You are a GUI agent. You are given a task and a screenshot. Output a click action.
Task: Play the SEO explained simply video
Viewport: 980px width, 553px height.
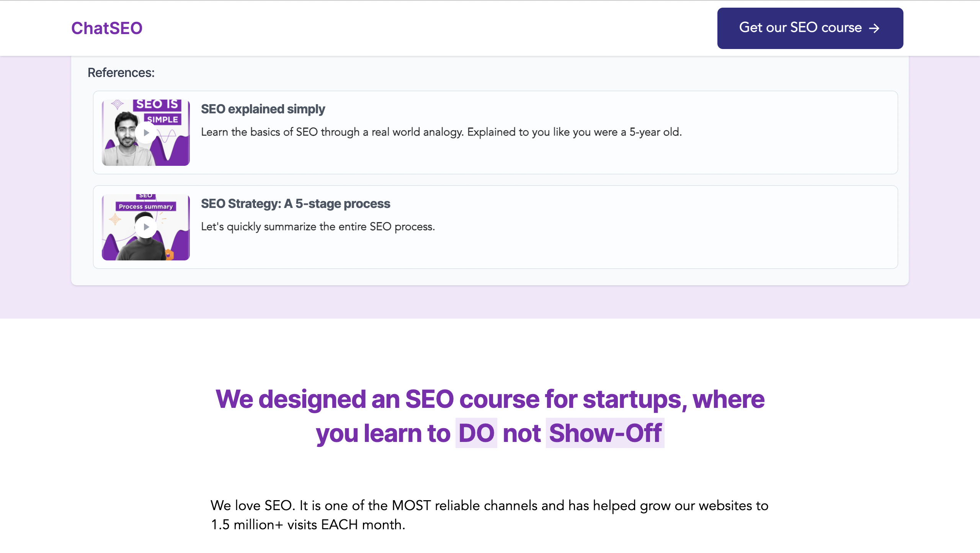(146, 133)
